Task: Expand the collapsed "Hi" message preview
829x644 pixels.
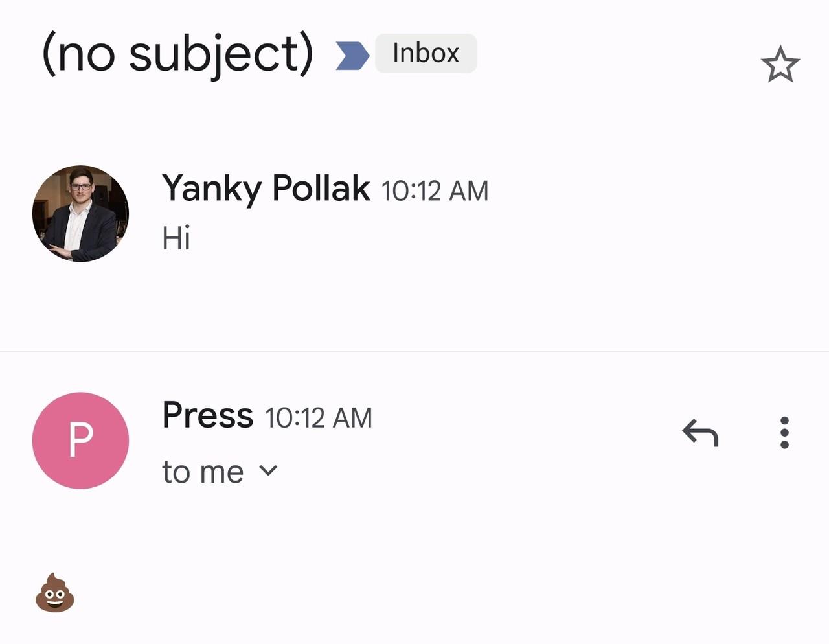Action: pos(176,238)
